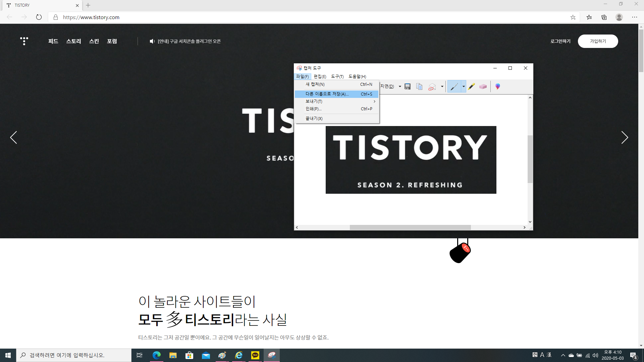The width and height of the screenshot is (644, 362).
Task: Expand the pen color dropdown arrow
Action: coord(464,86)
